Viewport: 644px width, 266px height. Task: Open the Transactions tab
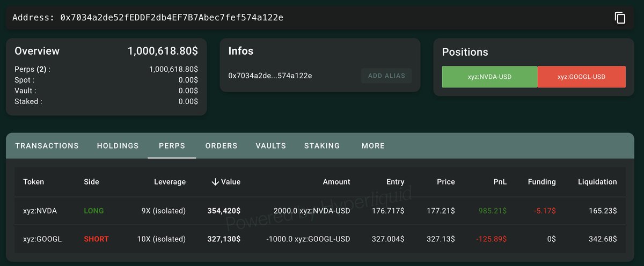click(47, 146)
